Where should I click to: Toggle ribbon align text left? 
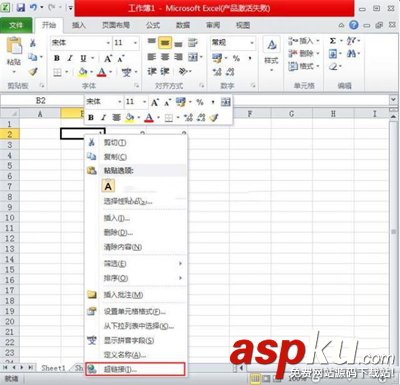(152, 57)
